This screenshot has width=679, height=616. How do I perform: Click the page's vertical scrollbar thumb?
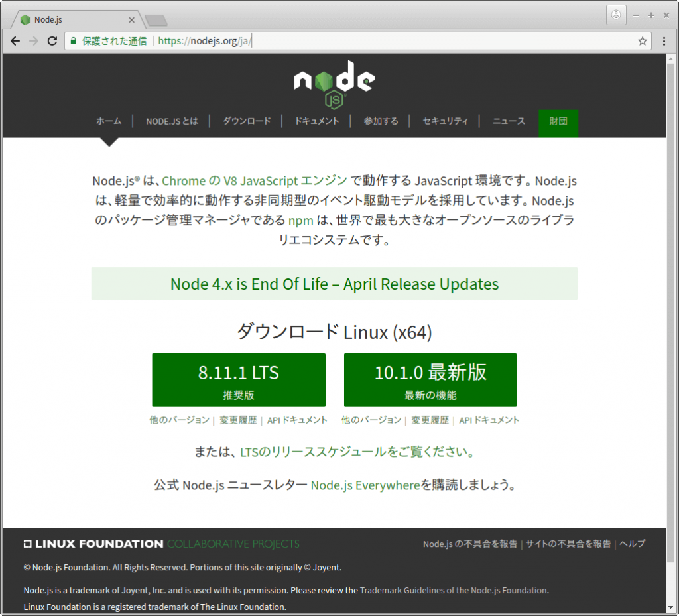click(670, 314)
